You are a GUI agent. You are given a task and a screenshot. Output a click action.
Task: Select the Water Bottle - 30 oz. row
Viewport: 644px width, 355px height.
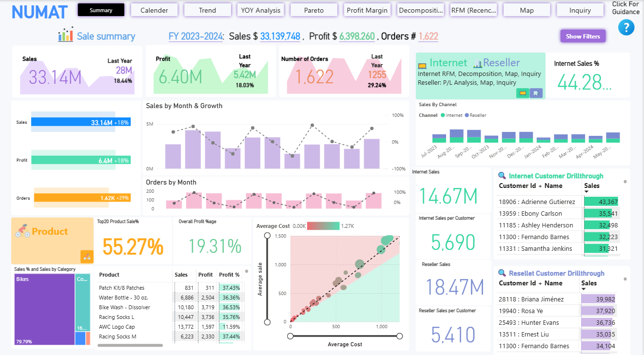click(170, 298)
